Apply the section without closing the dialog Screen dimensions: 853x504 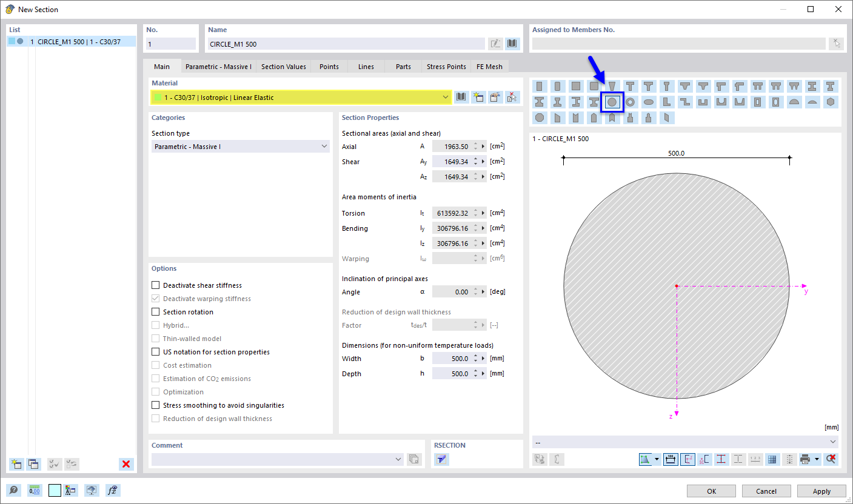tap(821, 491)
